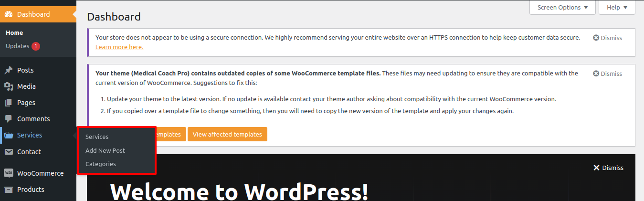This screenshot has height=201, width=644.
Task: Follow the 'Learn more here' link
Action: (119, 47)
